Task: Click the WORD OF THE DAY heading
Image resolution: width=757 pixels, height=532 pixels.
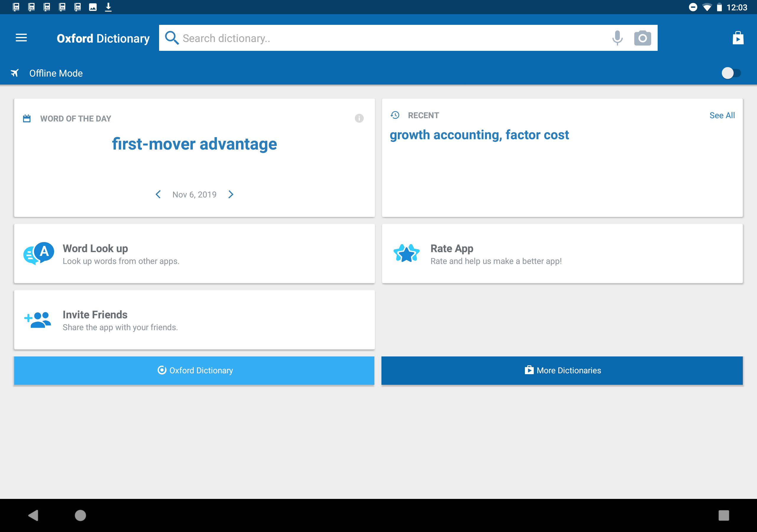Action: (75, 119)
